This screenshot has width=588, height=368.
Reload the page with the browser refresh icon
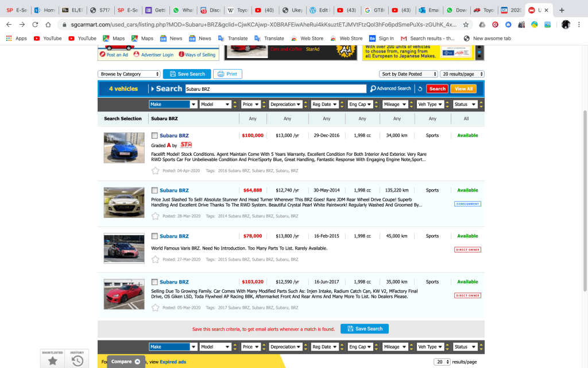pos(36,25)
